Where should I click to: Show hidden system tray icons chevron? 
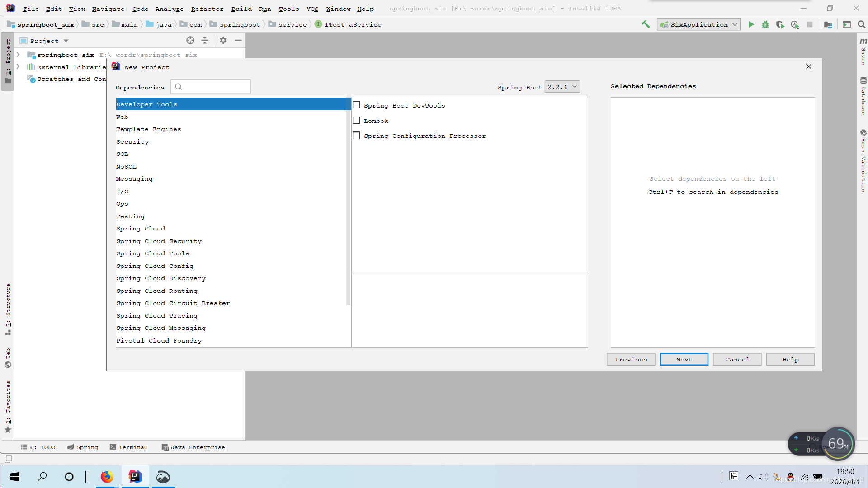(750, 477)
